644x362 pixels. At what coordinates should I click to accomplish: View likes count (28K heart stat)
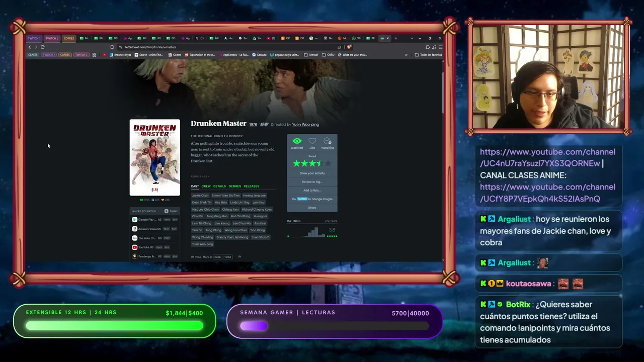166,200
